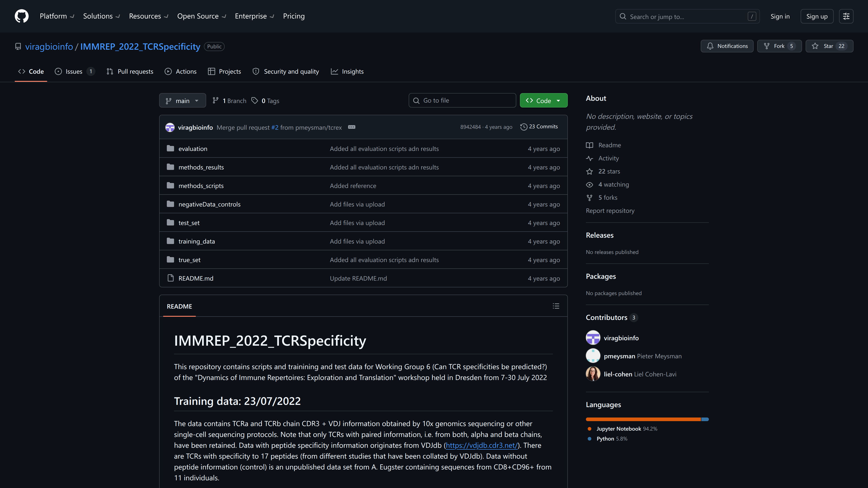
Task: Click the Activity pulse icon
Action: point(589,158)
